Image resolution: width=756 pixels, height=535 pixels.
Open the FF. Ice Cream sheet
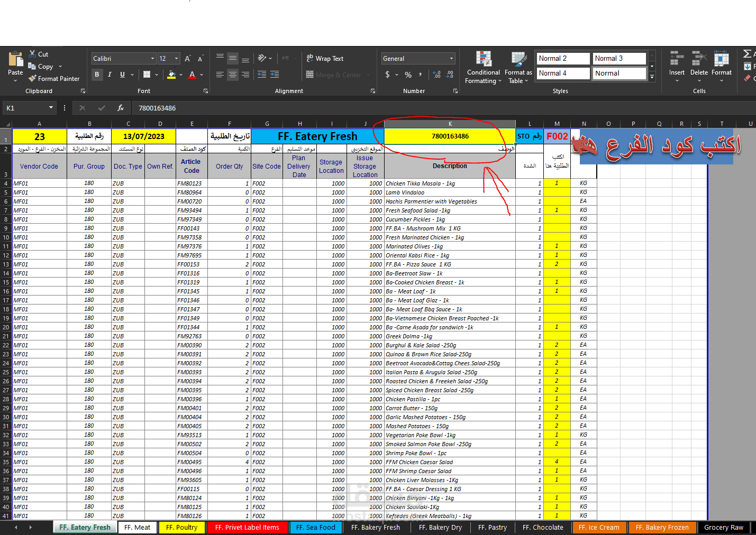(x=599, y=528)
